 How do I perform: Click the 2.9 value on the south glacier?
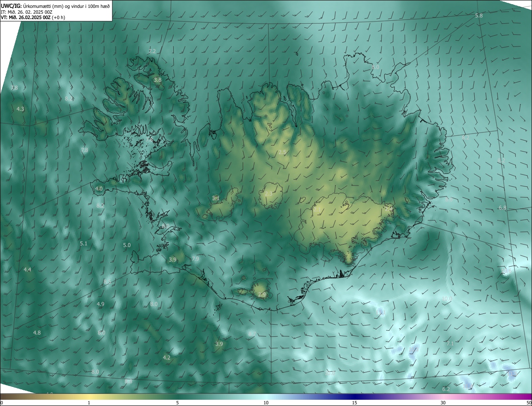tap(262, 295)
